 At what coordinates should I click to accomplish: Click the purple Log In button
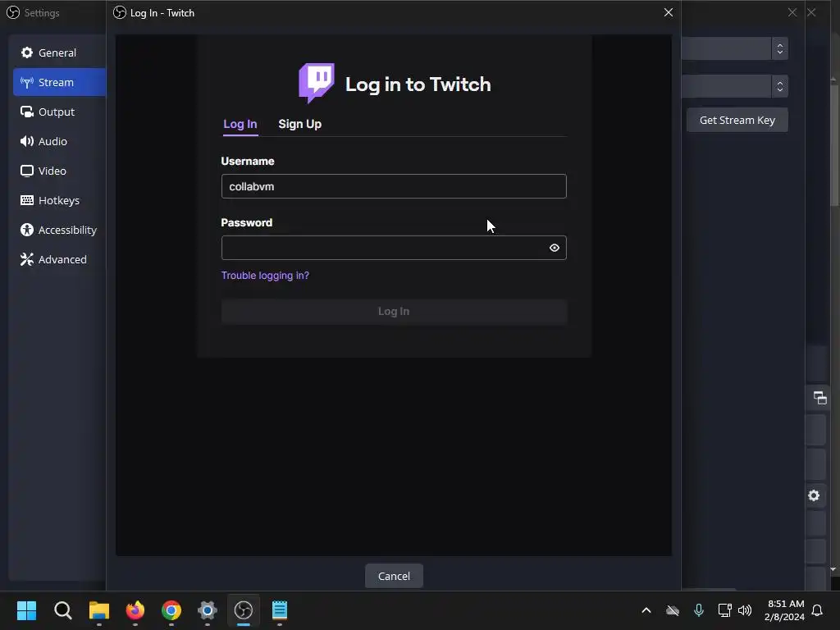pos(394,311)
